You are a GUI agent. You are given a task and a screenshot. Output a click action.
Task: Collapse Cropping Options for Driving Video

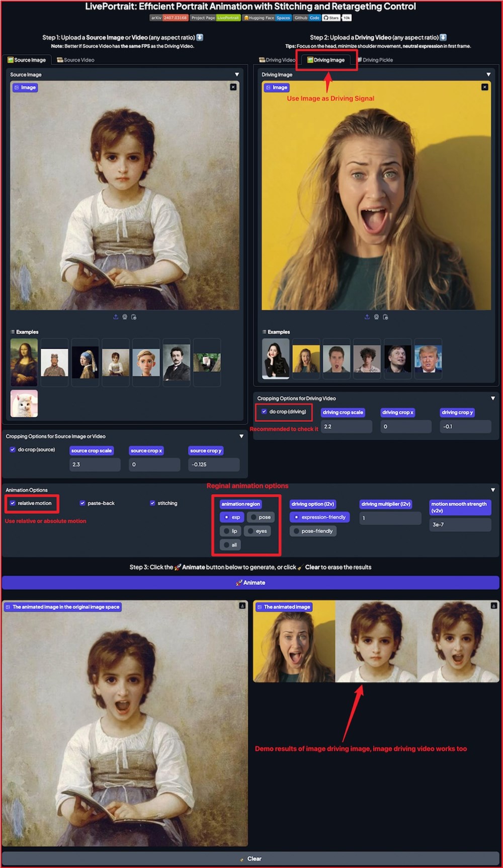click(x=493, y=398)
